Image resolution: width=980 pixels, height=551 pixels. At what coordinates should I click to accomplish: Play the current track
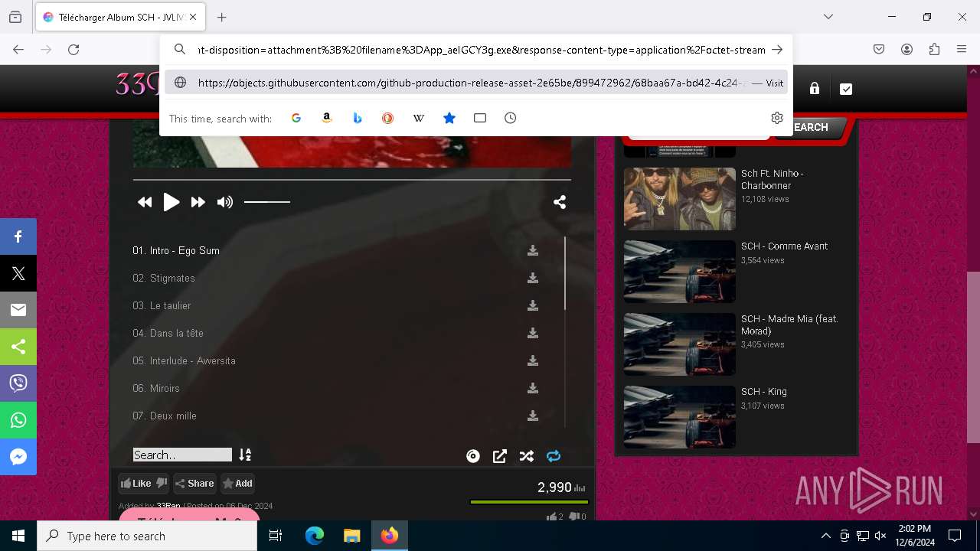click(171, 202)
